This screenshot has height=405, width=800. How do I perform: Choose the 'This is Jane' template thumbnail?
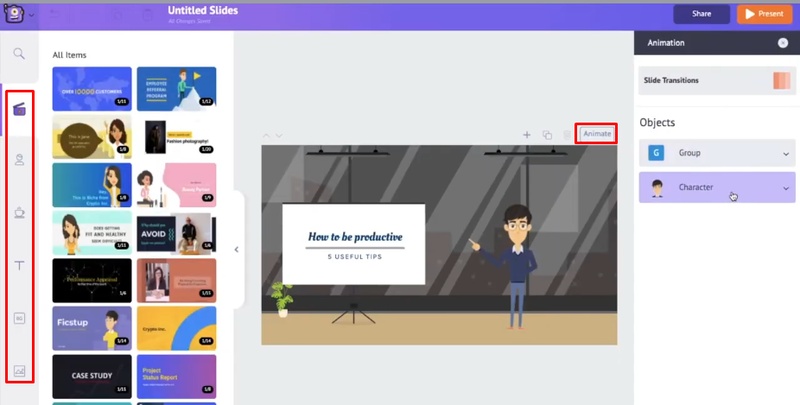pos(92,137)
